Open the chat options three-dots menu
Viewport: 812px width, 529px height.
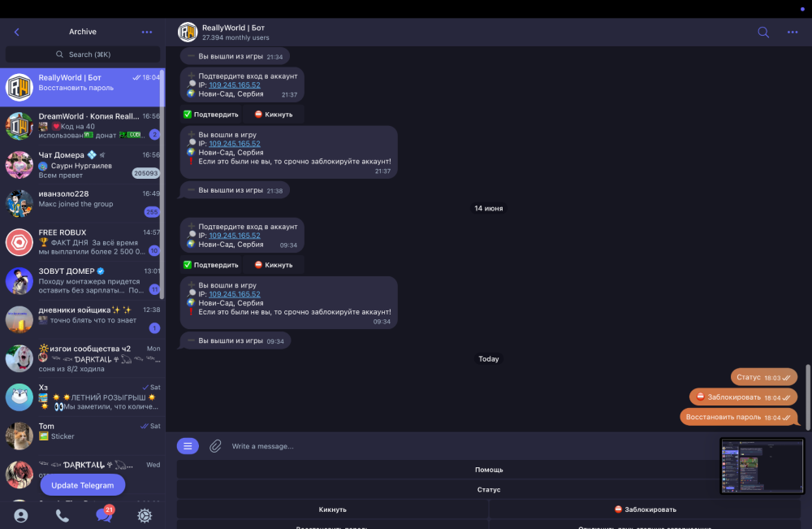click(x=793, y=33)
